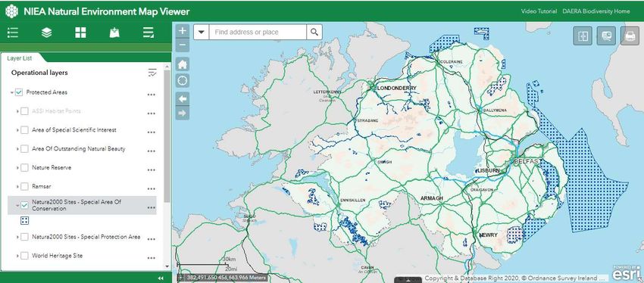
Task: Go to previous map extent arrow
Action: coord(183,99)
